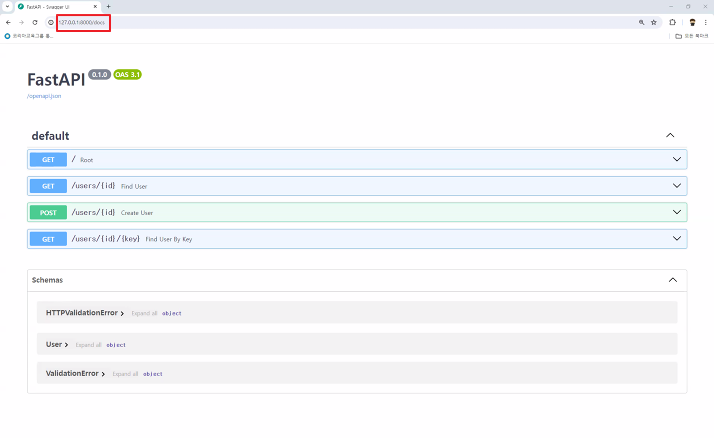Click GET badge of Find User By Key
This screenshot has width=714, height=438.
[x=48, y=239]
